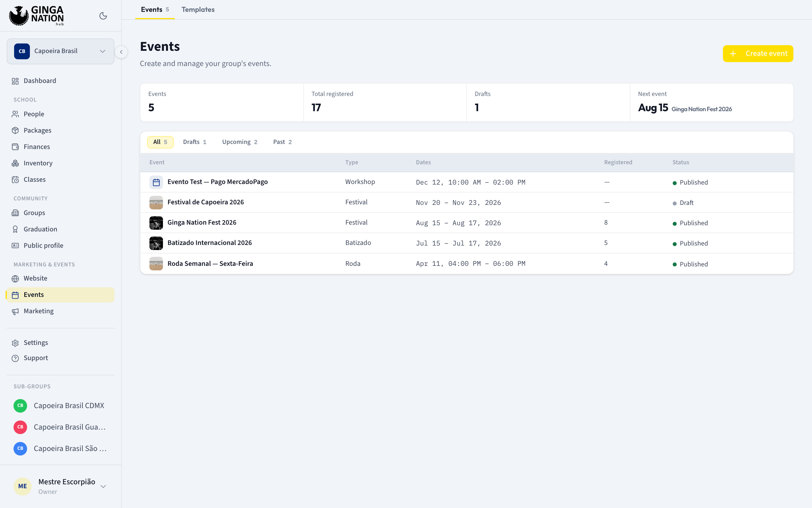Viewport: 812px width, 508px height.
Task: Show Past events filter
Action: point(282,142)
